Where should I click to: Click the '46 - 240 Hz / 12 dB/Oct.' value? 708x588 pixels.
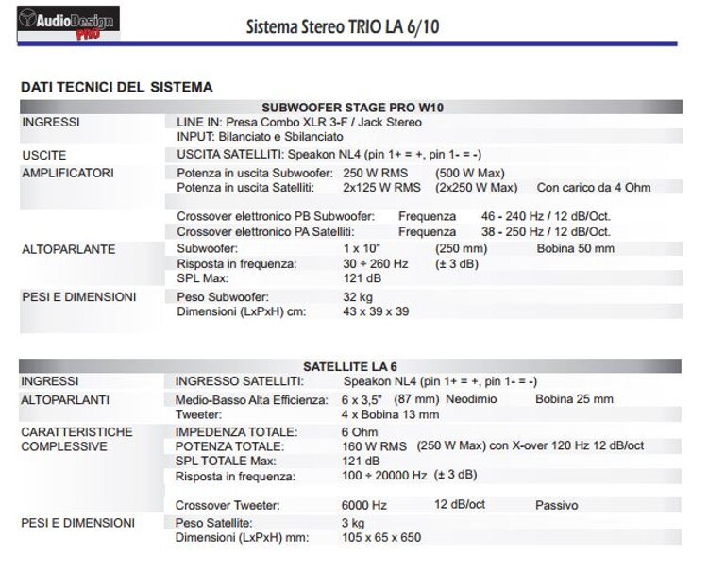546,216
